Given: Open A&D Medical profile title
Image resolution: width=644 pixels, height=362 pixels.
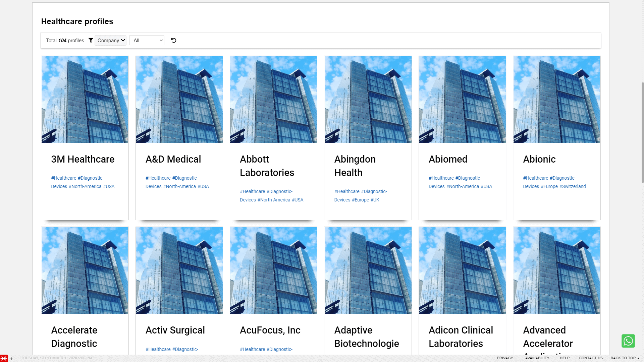Looking at the screenshot, I should pyautogui.click(x=173, y=159).
